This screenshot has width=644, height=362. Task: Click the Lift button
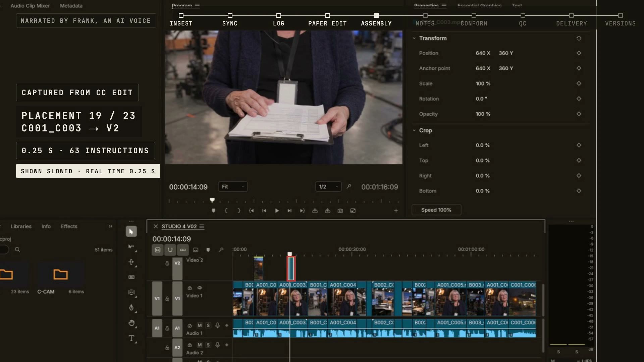click(315, 210)
